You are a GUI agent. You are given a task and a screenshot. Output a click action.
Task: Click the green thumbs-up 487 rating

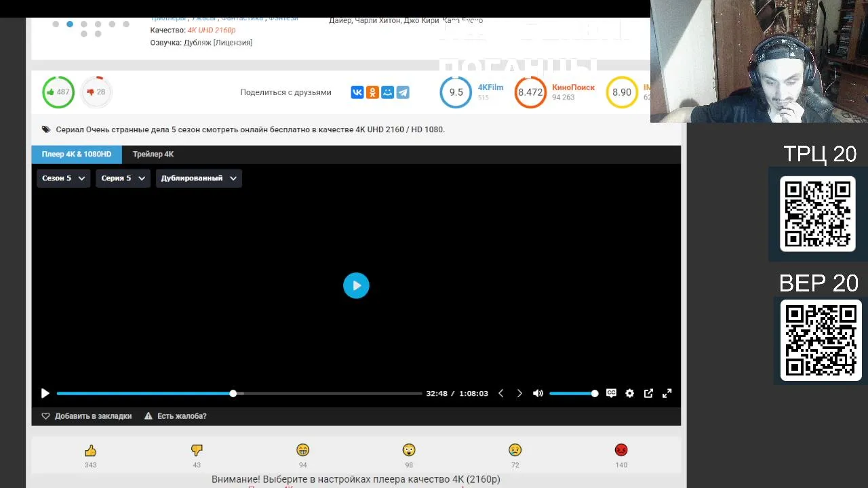58,92
